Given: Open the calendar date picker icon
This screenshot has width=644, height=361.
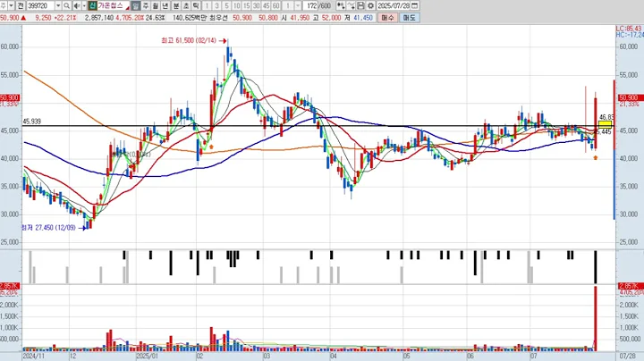Looking at the screenshot, I should 415,5.
